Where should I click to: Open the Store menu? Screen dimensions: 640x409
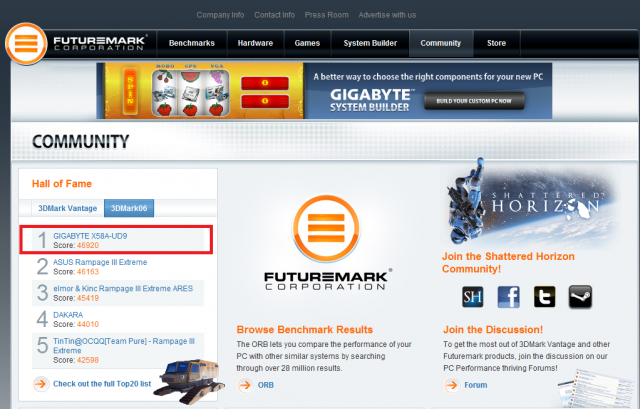click(496, 43)
